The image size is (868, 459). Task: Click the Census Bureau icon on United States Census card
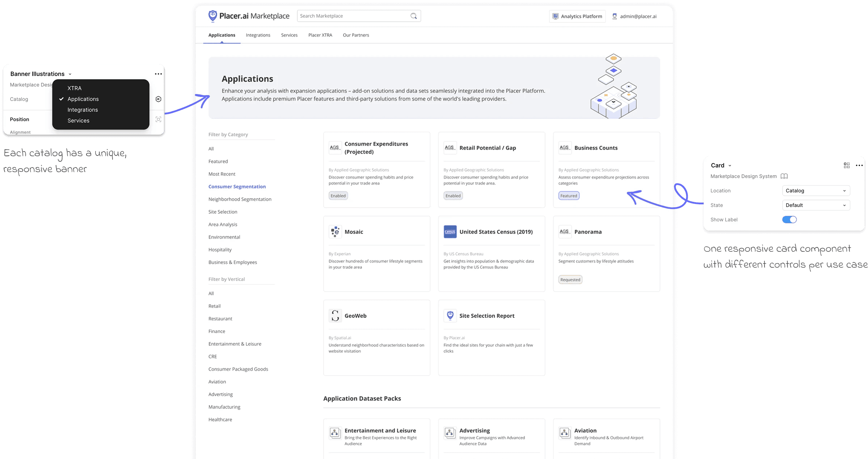450,231
